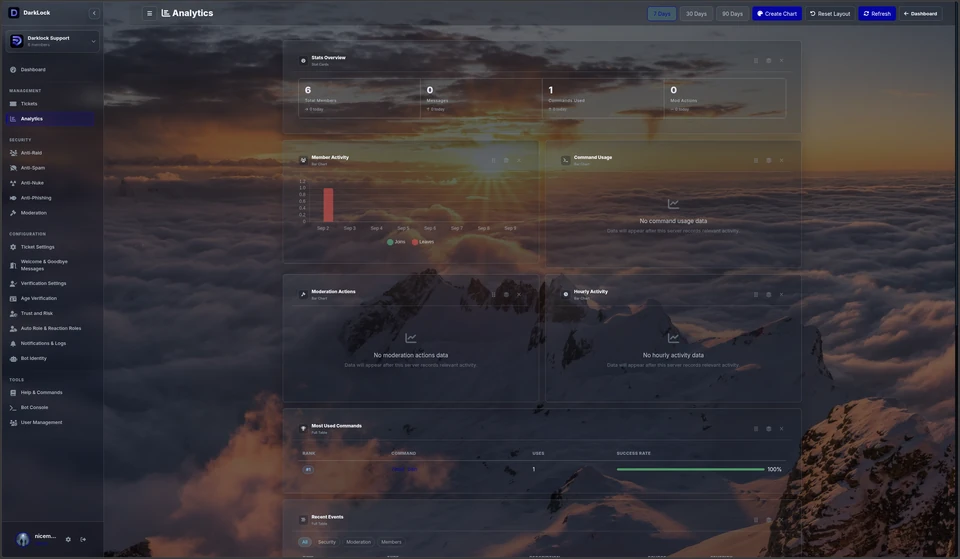
Task: Click the user avatar at sidebar bottom
Action: pyautogui.click(x=23, y=539)
